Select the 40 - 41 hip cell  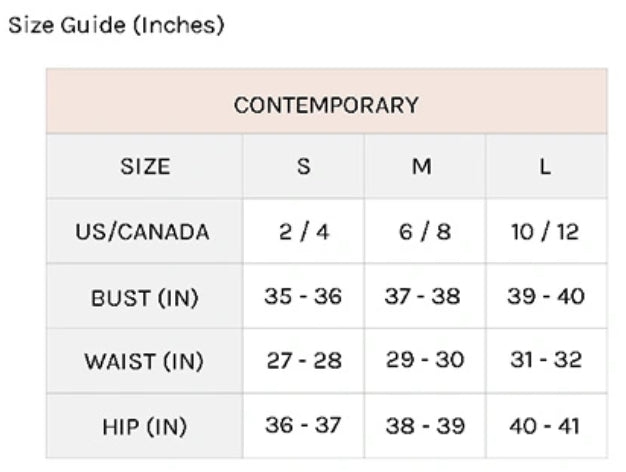[547, 426]
